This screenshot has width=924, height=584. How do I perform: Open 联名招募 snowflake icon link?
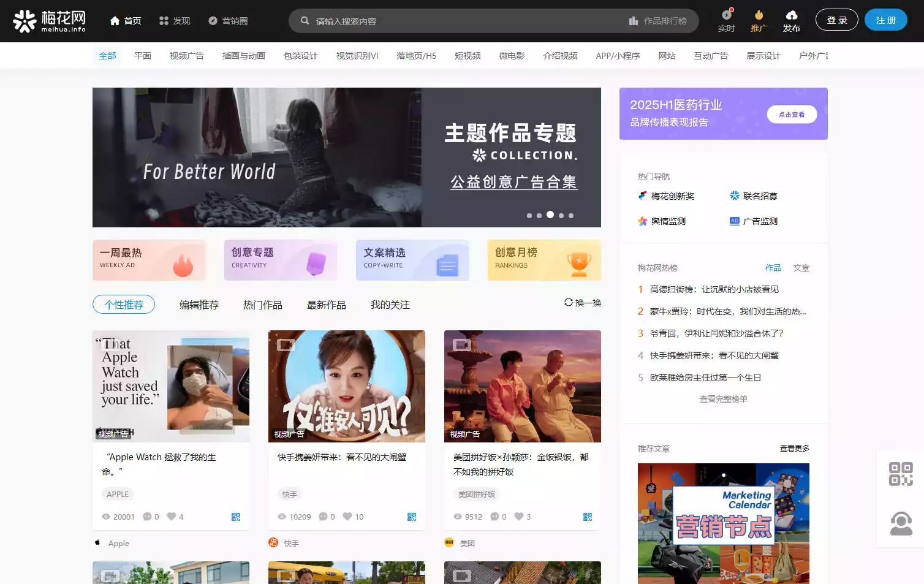pyautogui.click(x=734, y=196)
